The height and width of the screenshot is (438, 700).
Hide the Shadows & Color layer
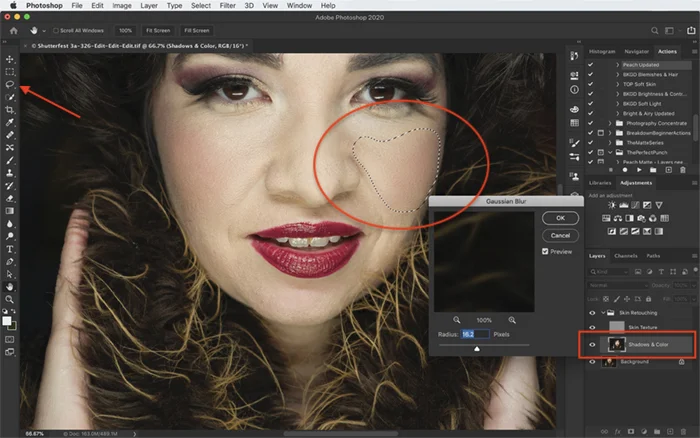pos(594,345)
